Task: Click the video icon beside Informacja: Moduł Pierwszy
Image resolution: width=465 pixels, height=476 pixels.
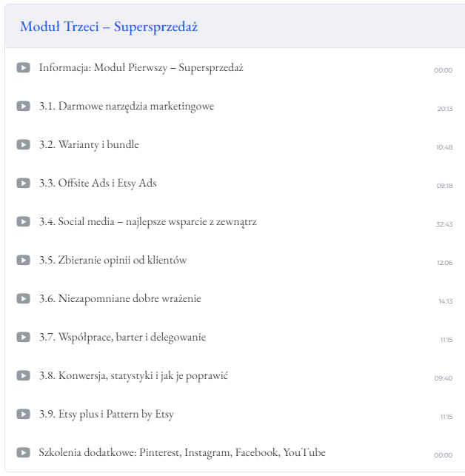Action: pyautogui.click(x=24, y=68)
